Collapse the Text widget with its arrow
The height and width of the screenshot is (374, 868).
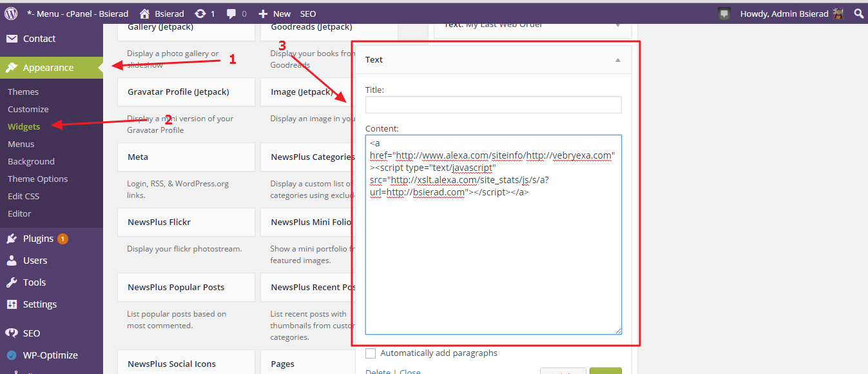tap(618, 60)
